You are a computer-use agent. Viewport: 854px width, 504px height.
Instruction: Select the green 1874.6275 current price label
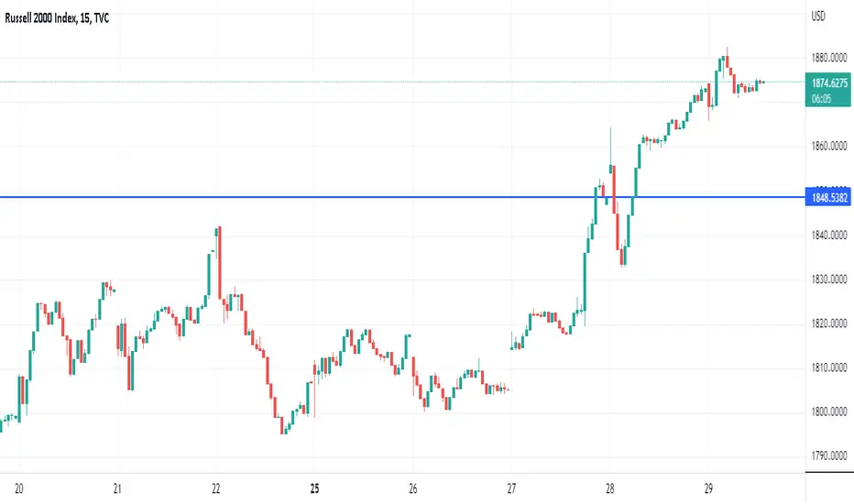[x=827, y=90]
